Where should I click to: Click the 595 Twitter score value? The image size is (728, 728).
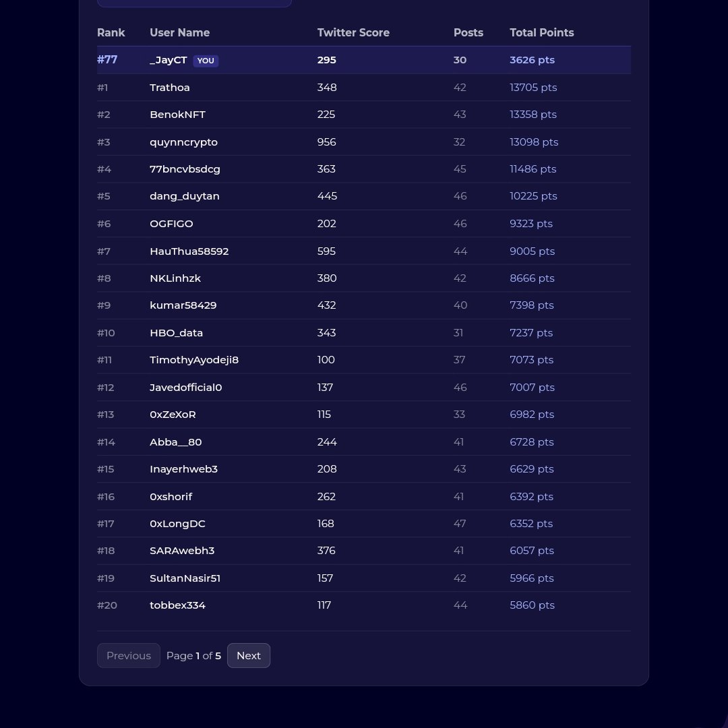(x=326, y=251)
